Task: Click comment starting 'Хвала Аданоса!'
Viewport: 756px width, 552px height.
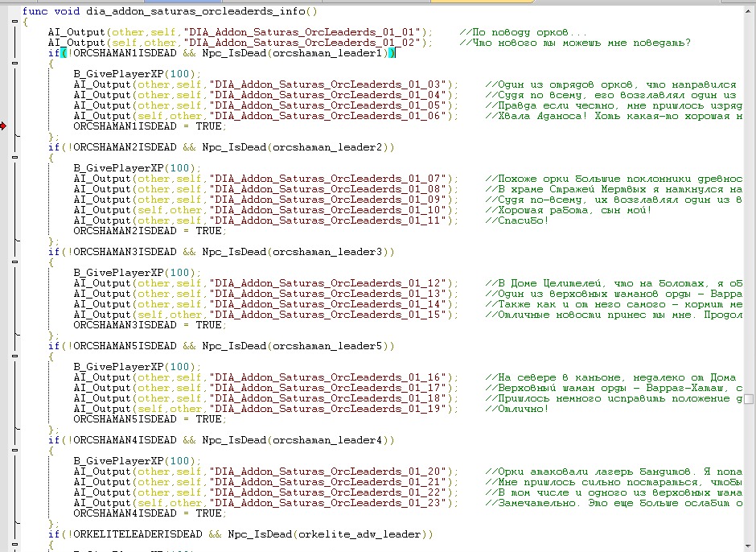Action: tap(614, 116)
